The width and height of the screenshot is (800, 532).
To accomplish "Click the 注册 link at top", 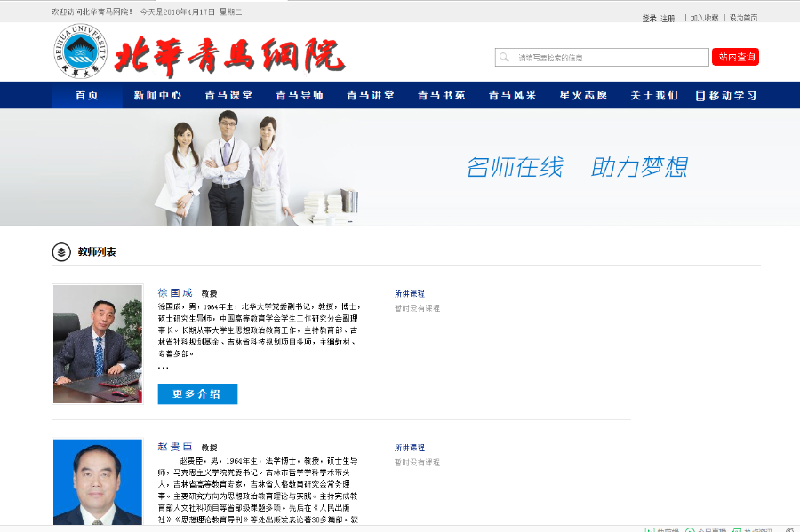I will tap(668, 19).
